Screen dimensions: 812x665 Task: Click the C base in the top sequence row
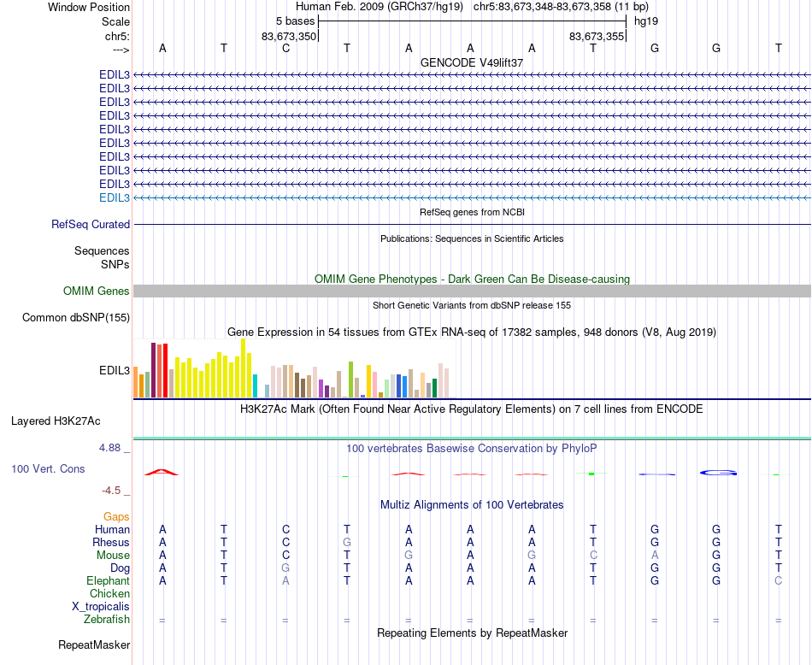[285, 48]
